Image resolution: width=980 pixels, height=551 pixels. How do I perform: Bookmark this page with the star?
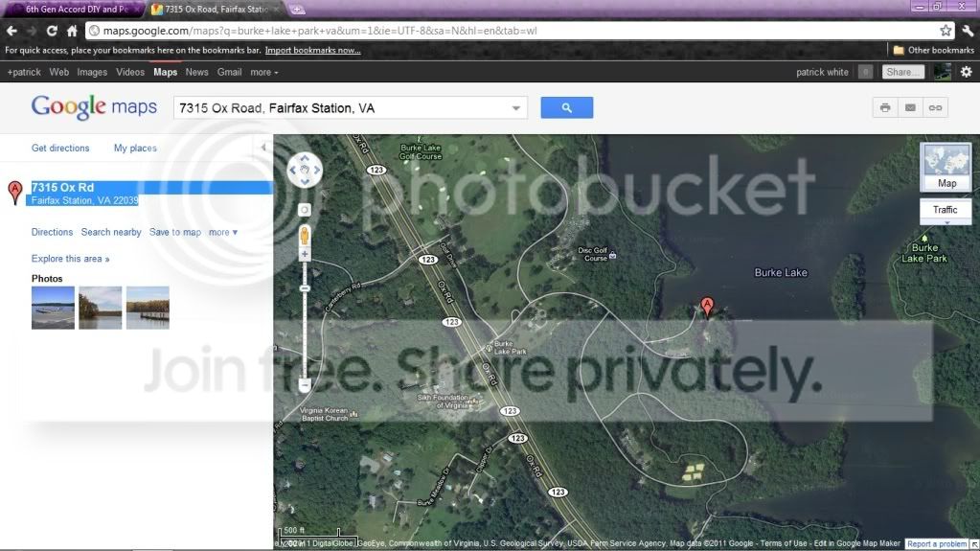(946, 31)
